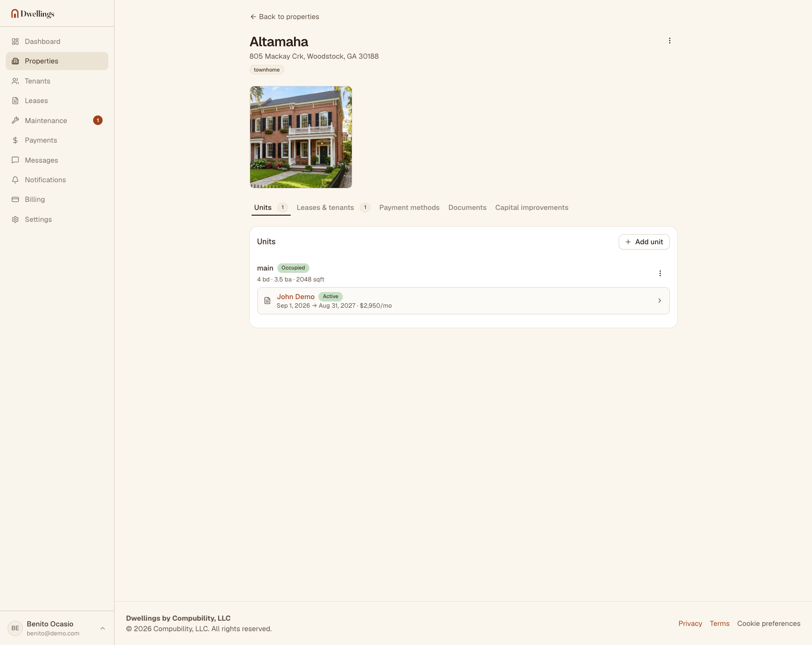Open the Maintenance sidebar item
Viewport: 812px width, 645px height.
[x=57, y=121]
